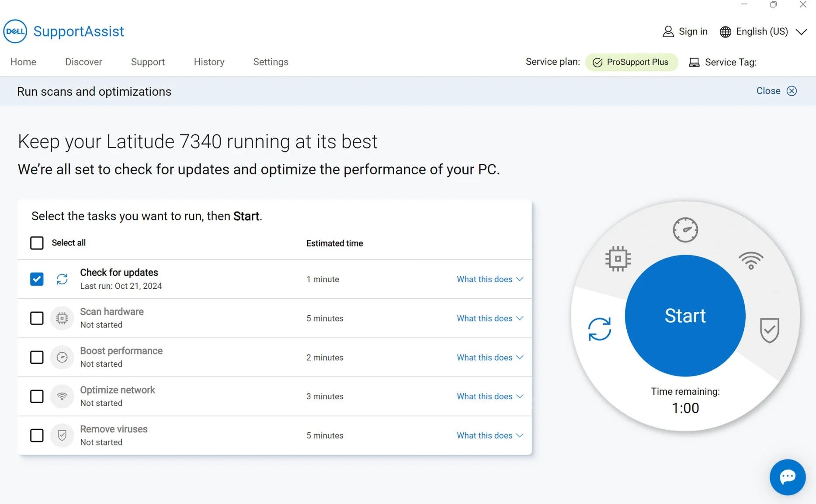Click the globe language icon
Viewport: 816px width, 504px height.
[725, 32]
